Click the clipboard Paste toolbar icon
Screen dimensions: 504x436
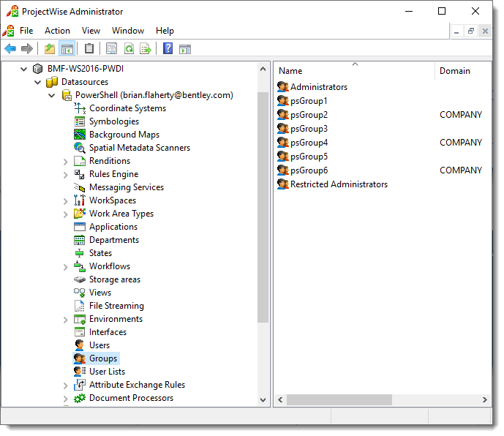[89, 49]
